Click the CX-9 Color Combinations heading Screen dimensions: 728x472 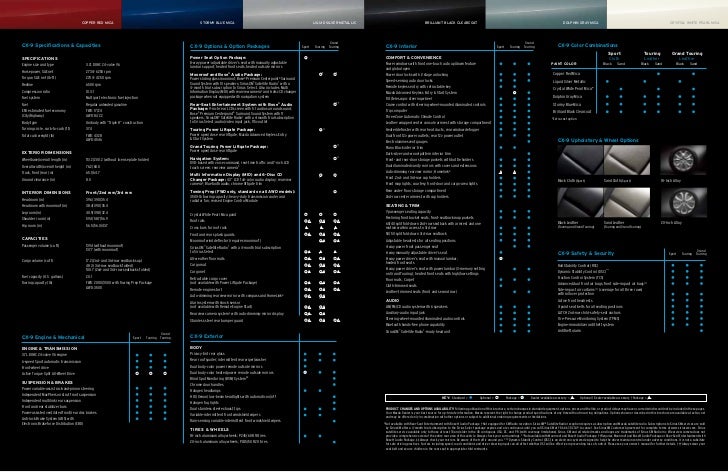(587, 45)
